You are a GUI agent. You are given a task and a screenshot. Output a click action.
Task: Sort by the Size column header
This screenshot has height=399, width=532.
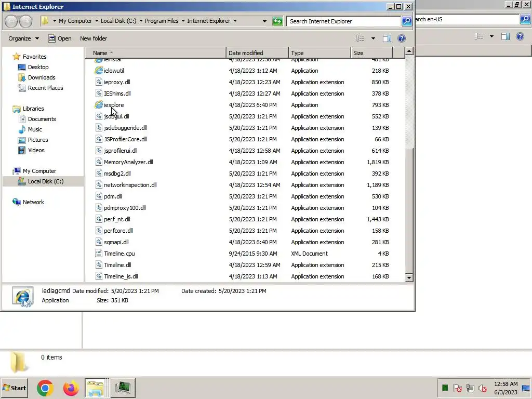point(372,53)
